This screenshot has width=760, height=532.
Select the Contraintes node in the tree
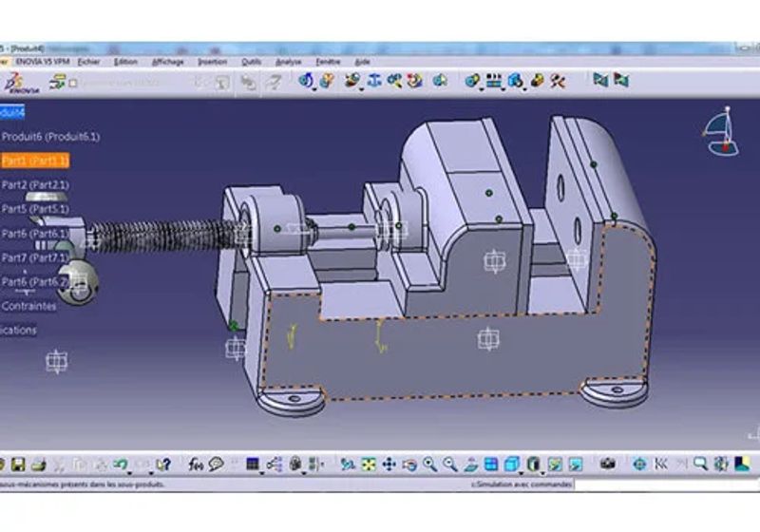point(28,306)
